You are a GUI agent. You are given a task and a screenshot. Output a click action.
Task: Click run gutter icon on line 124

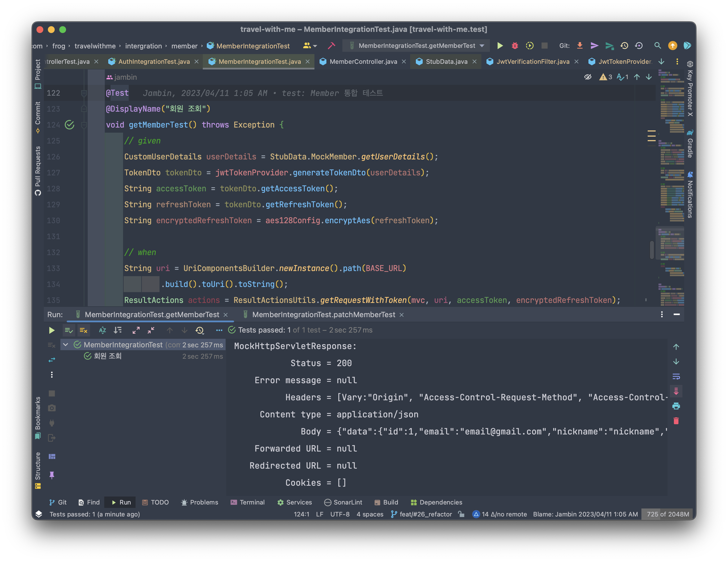point(69,125)
